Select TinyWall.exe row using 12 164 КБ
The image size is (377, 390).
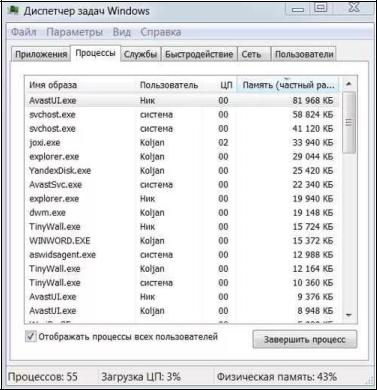183,269
